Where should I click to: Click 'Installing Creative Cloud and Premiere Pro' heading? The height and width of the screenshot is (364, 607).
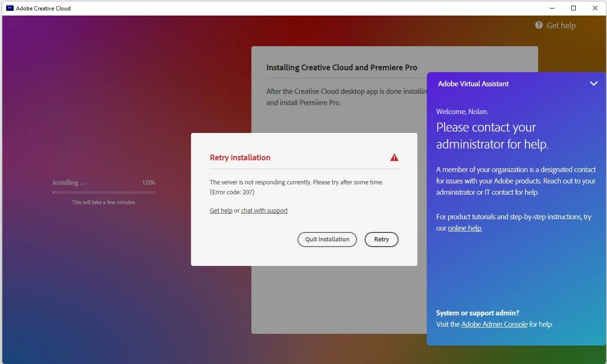[x=342, y=67]
